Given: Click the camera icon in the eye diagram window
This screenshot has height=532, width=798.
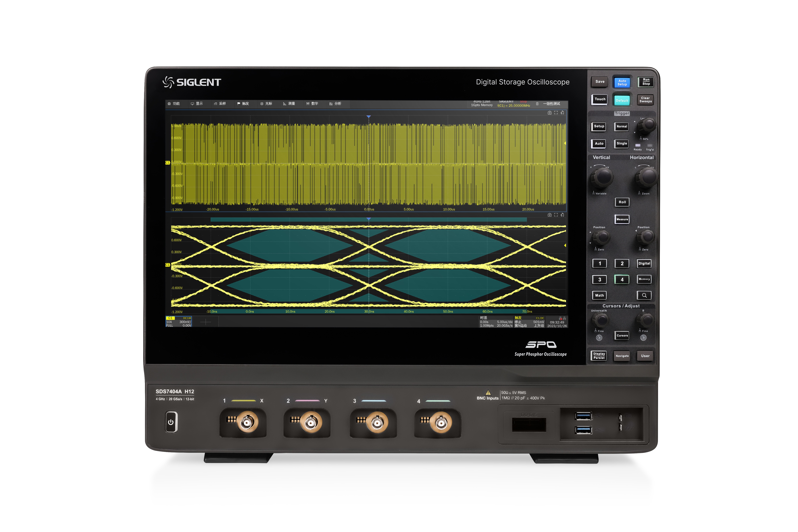Looking at the screenshot, I should (x=550, y=215).
